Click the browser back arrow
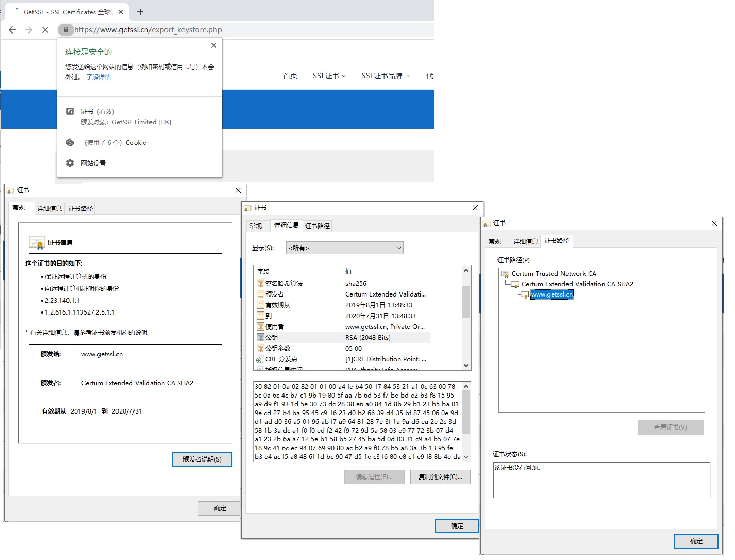735x560 pixels. point(12,30)
